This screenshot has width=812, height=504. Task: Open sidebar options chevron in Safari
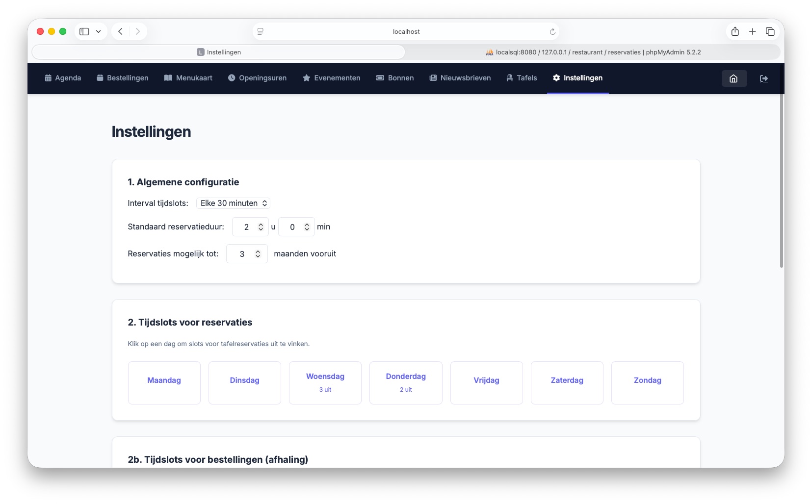99,31
